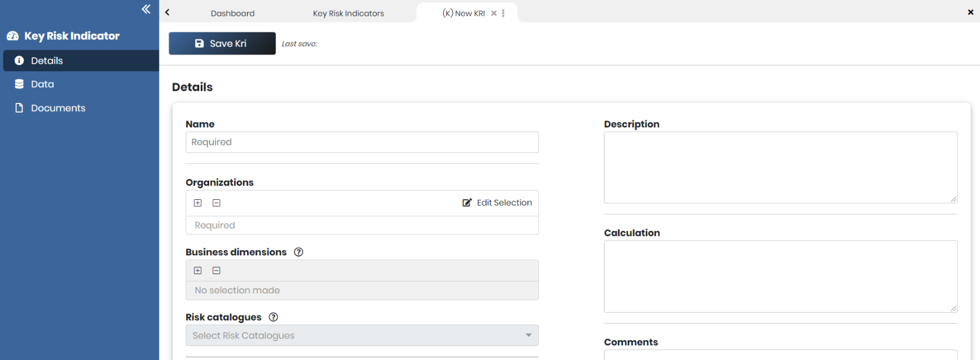Select the (K) New KRI tab
The width and height of the screenshot is (980, 360).
point(464,13)
